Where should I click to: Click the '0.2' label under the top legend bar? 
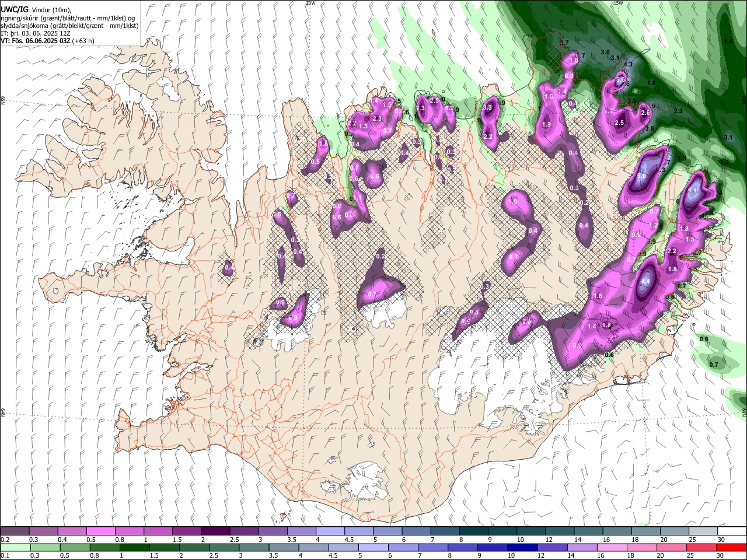pos(5,540)
